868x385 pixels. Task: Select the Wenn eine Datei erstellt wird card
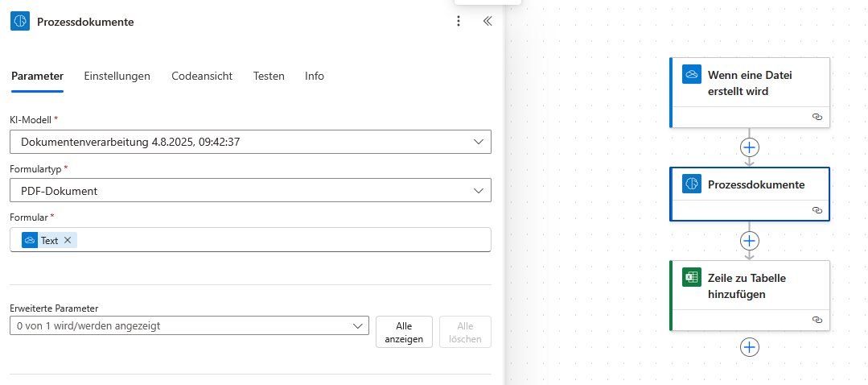750,93
